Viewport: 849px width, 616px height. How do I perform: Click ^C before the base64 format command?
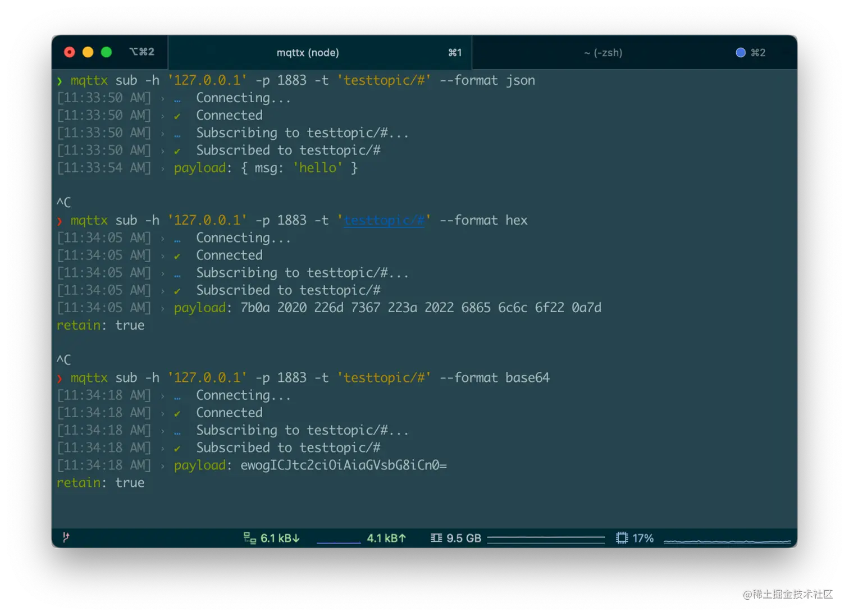[x=64, y=360]
